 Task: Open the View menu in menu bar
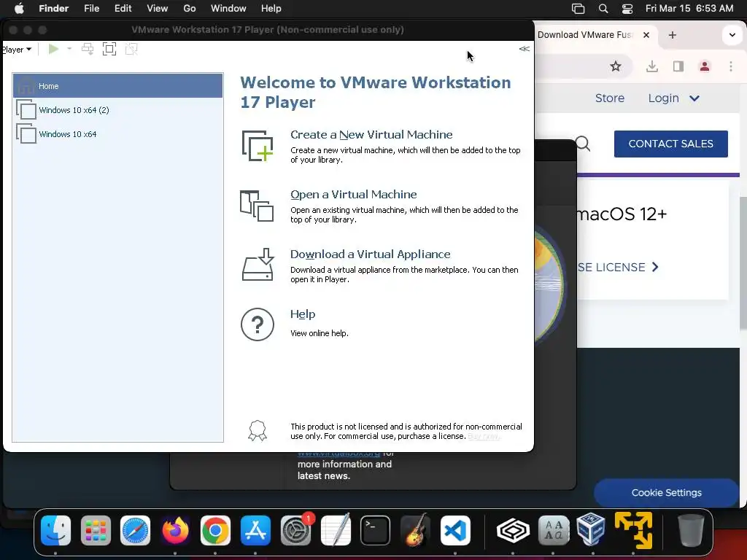pyautogui.click(x=158, y=9)
